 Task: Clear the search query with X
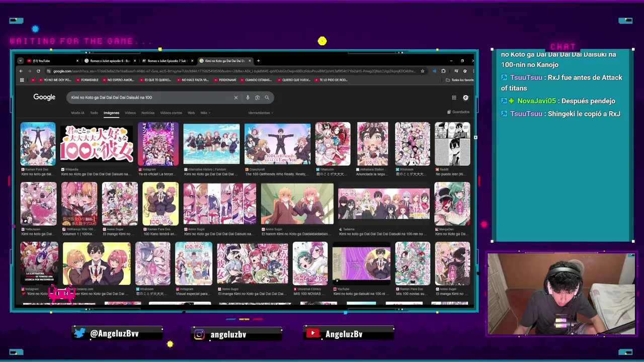pos(235,98)
